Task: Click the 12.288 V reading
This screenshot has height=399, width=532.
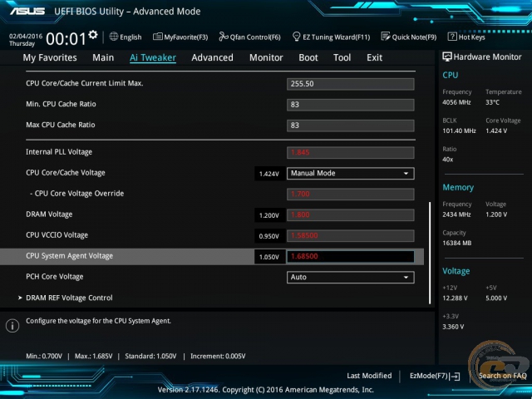Action: coord(455,298)
